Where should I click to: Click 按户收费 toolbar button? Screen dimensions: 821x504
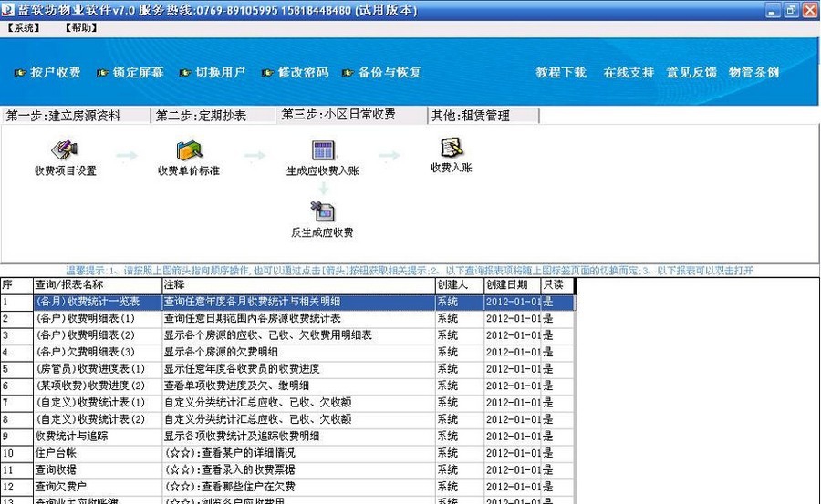[x=47, y=72]
